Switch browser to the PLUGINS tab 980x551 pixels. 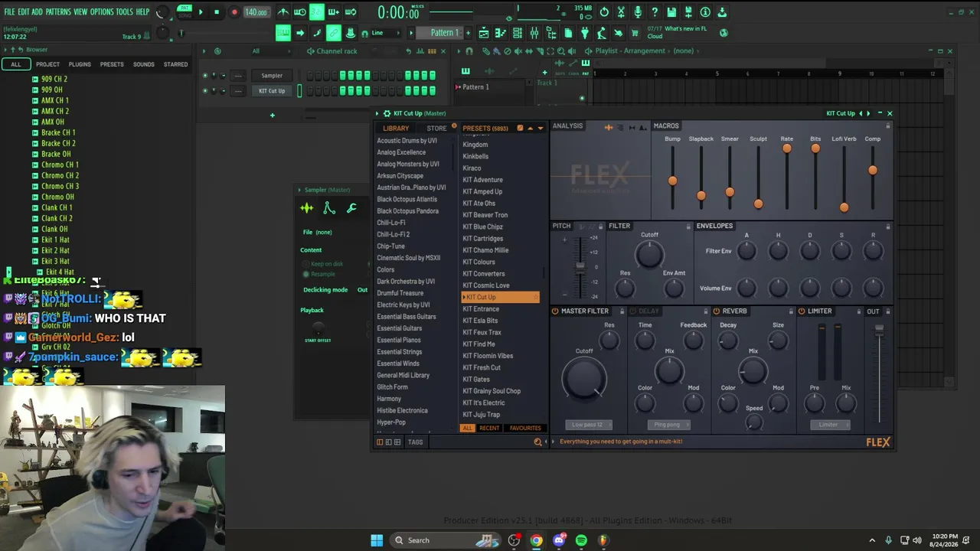(x=80, y=64)
